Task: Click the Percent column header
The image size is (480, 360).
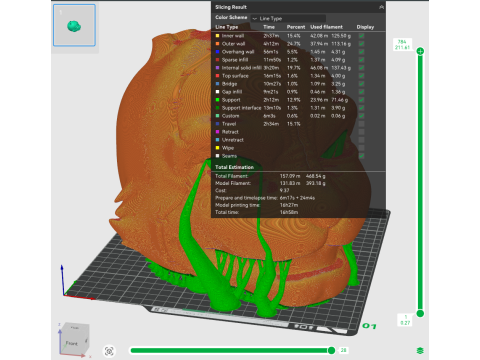Action: [296, 27]
